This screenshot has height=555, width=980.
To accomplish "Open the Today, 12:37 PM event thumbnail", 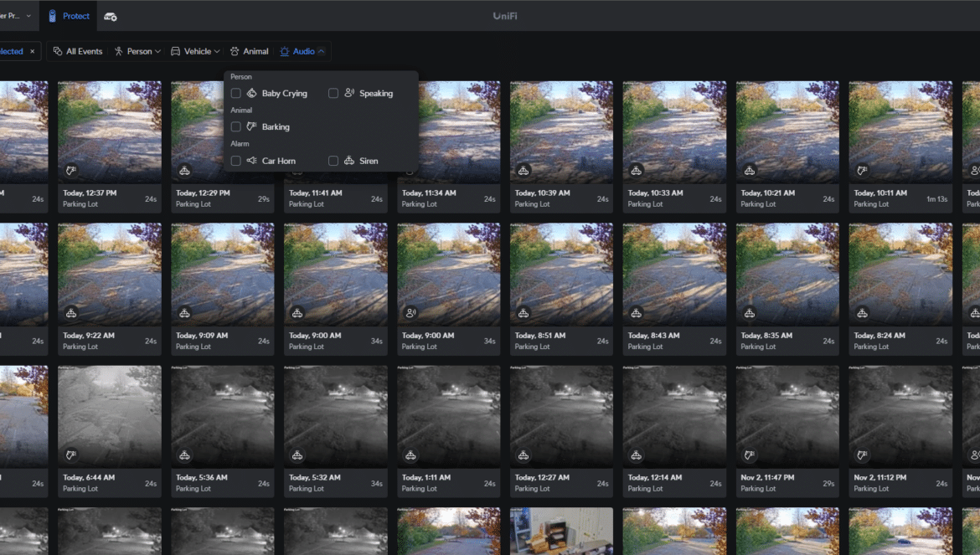I will click(110, 131).
